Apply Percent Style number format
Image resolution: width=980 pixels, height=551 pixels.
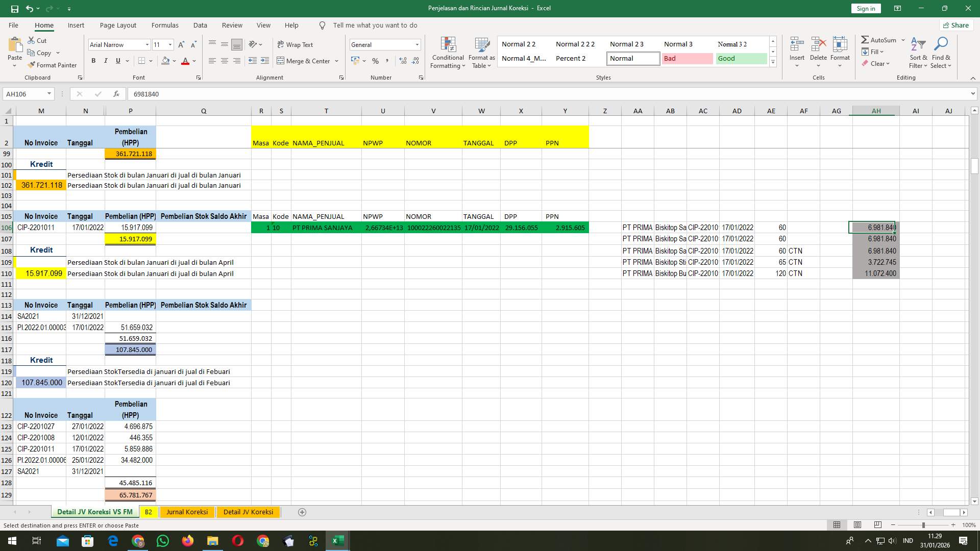tap(376, 61)
